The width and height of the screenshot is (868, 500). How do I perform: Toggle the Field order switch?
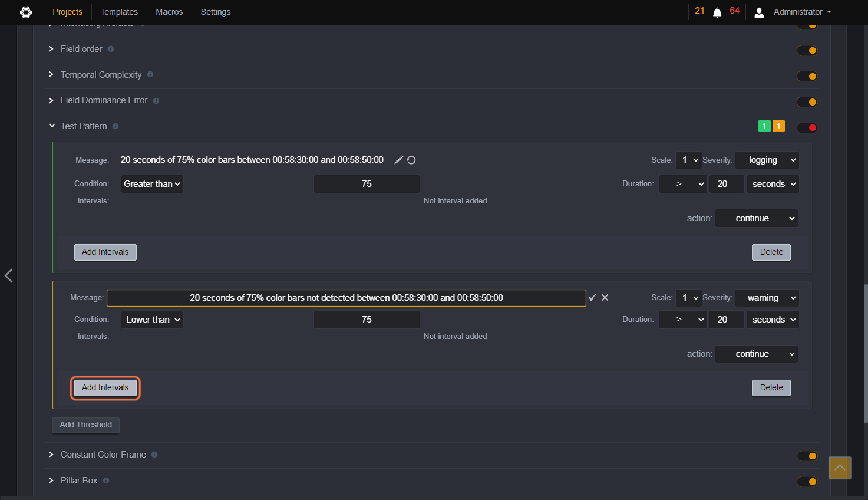807,51
